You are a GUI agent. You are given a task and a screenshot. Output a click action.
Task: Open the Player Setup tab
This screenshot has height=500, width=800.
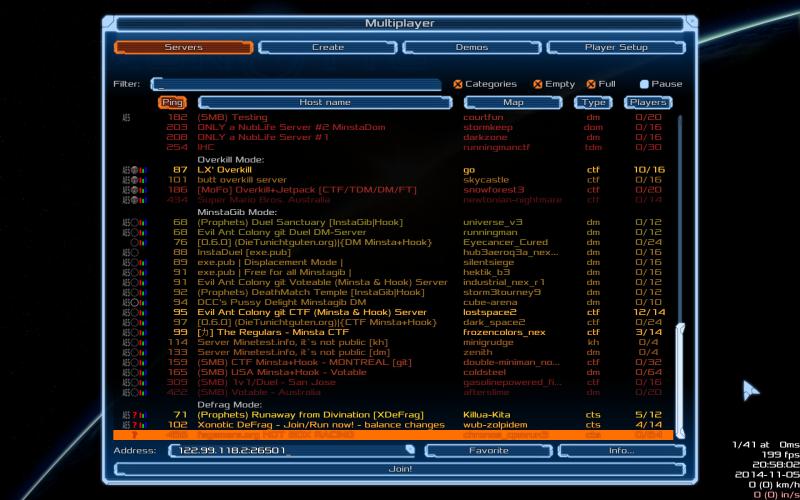(616, 47)
